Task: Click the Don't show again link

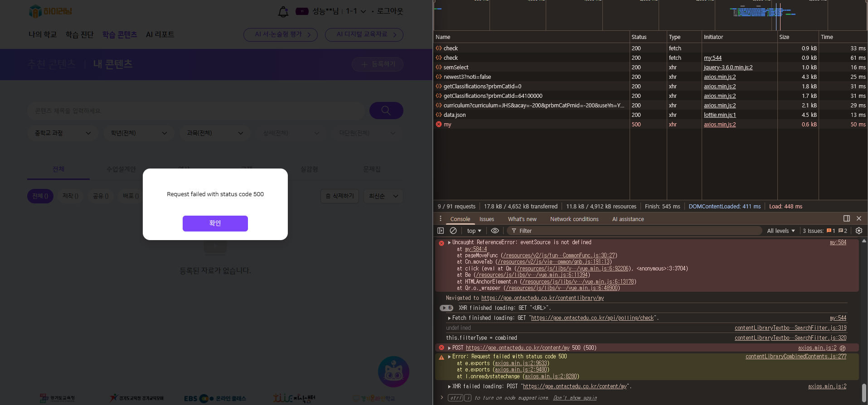Action: pyautogui.click(x=575, y=398)
